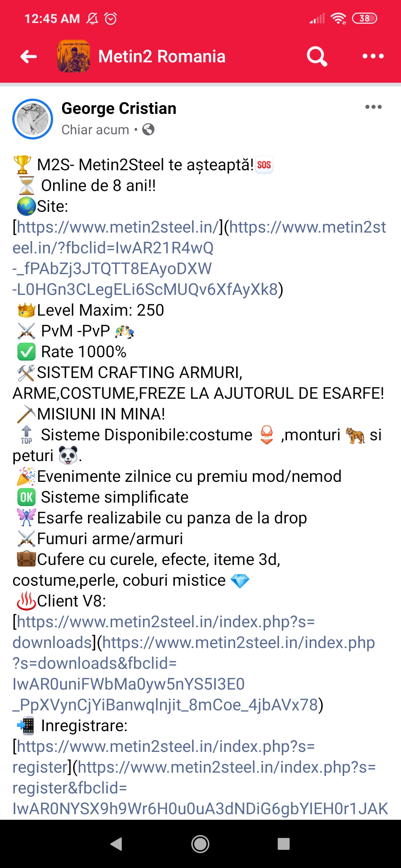The width and height of the screenshot is (401, 868).
Task: Tap the public globe privacy icon
Action: coord(148,129)
